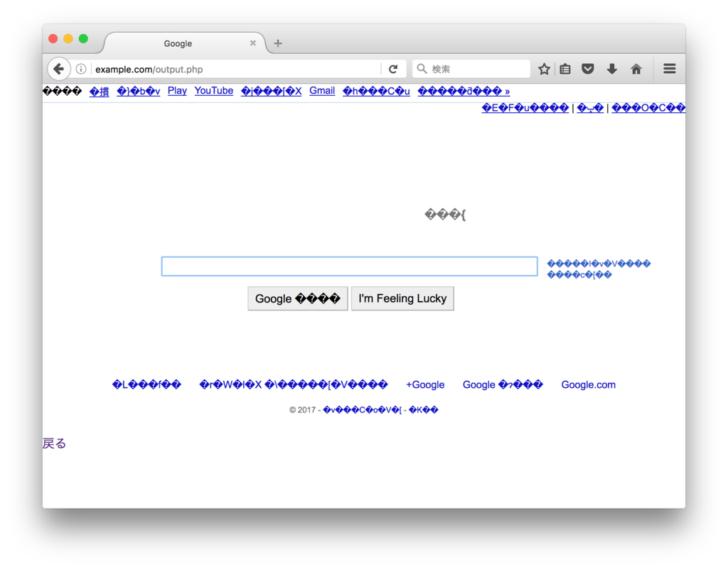Open the +Google footer link
This screenshot has width=728, height=569.
(425, 385)
